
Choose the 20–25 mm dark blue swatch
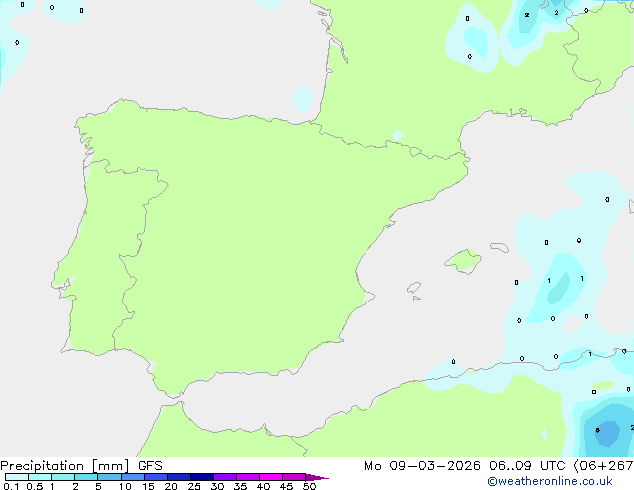(178, 477)
